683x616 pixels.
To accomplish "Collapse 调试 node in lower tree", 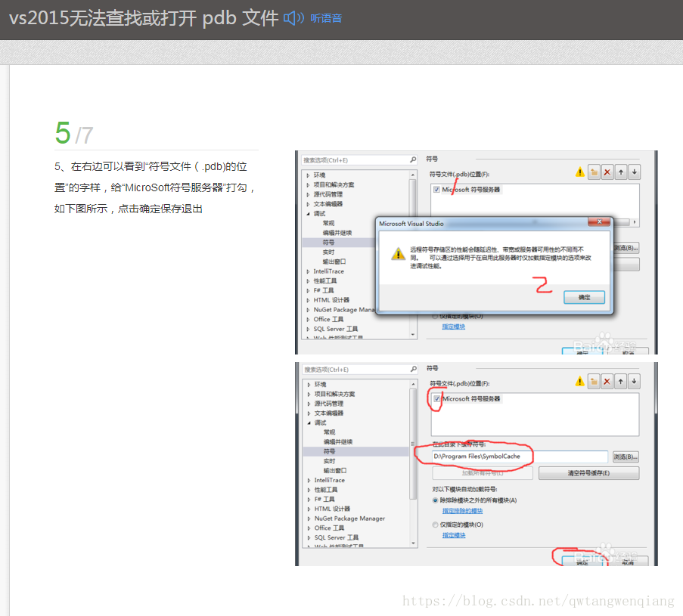I will coord(309,423).
